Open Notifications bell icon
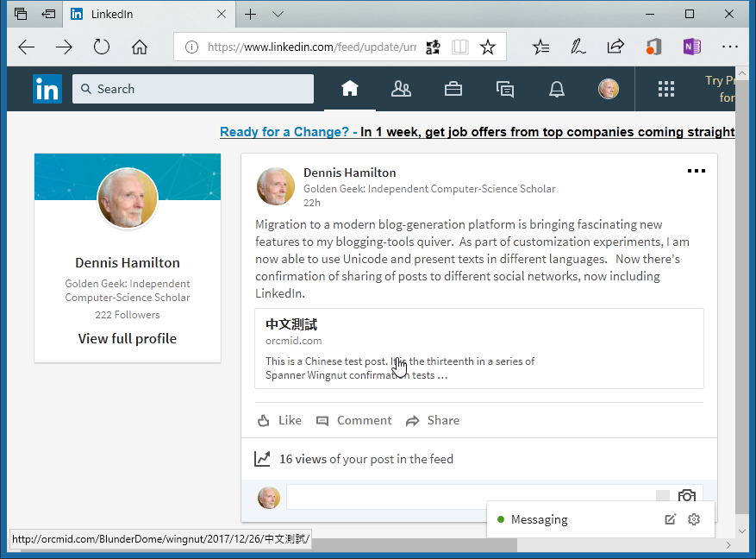This screenshot has width=756, height=559. click(557, 89)
